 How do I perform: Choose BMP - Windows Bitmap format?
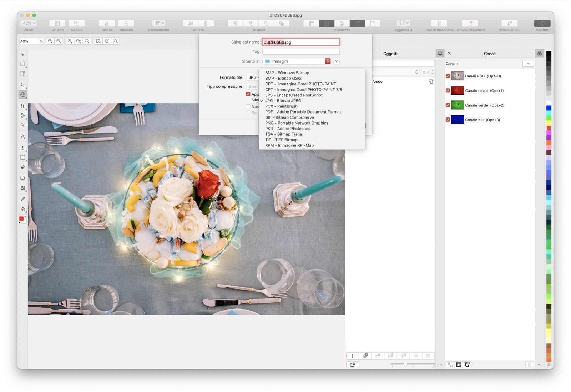pos(287,73)
